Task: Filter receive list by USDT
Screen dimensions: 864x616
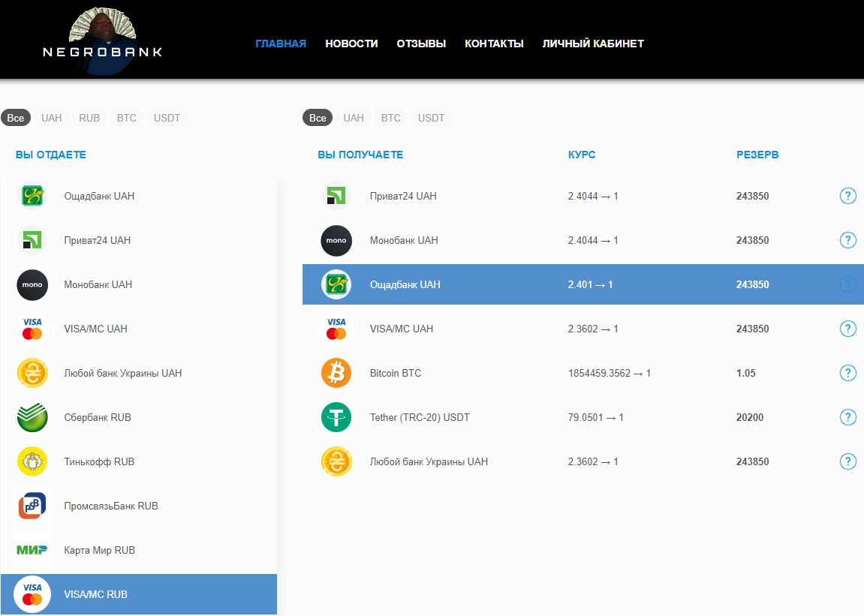Action: [431, 118]
